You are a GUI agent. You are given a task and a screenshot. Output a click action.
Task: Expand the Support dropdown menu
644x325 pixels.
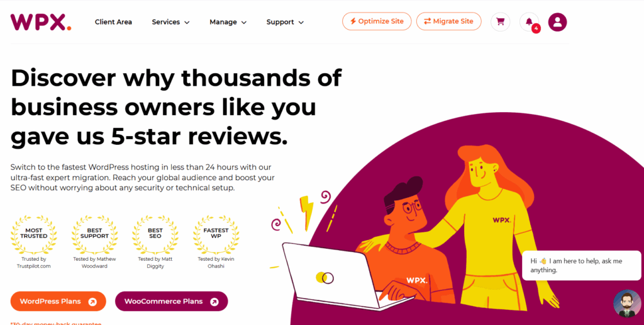285,22
